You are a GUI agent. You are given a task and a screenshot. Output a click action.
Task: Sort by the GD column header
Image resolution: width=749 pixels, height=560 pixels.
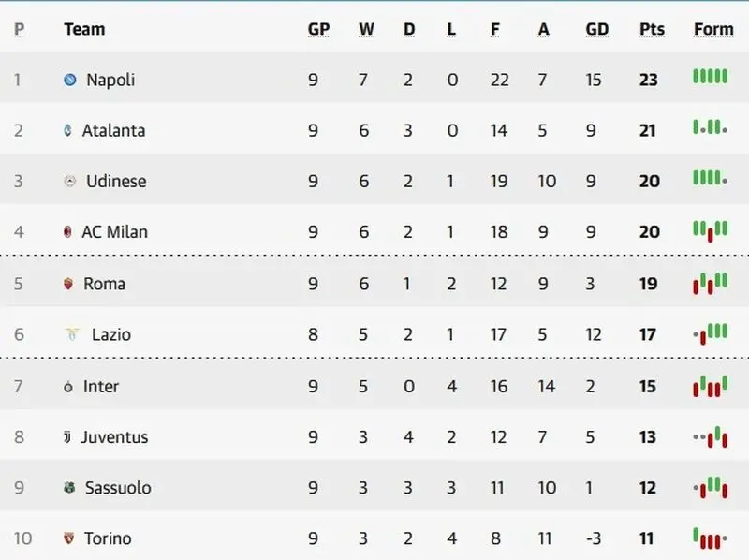597,30
